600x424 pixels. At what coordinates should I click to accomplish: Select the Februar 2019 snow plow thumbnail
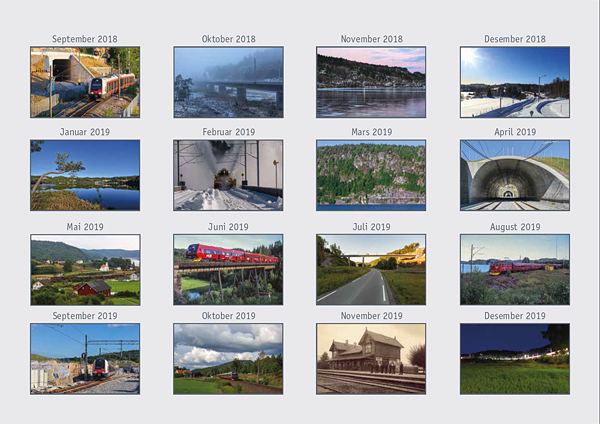point(228,175)
